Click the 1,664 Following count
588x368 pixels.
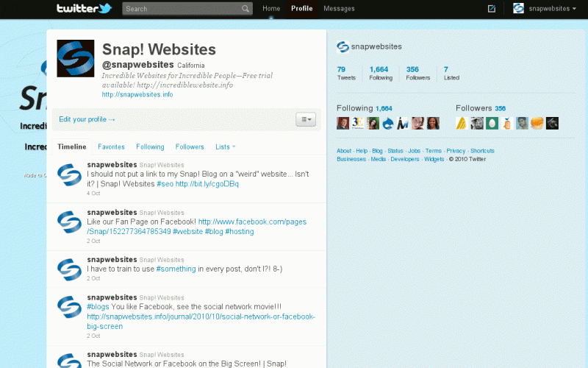point(379,69)
